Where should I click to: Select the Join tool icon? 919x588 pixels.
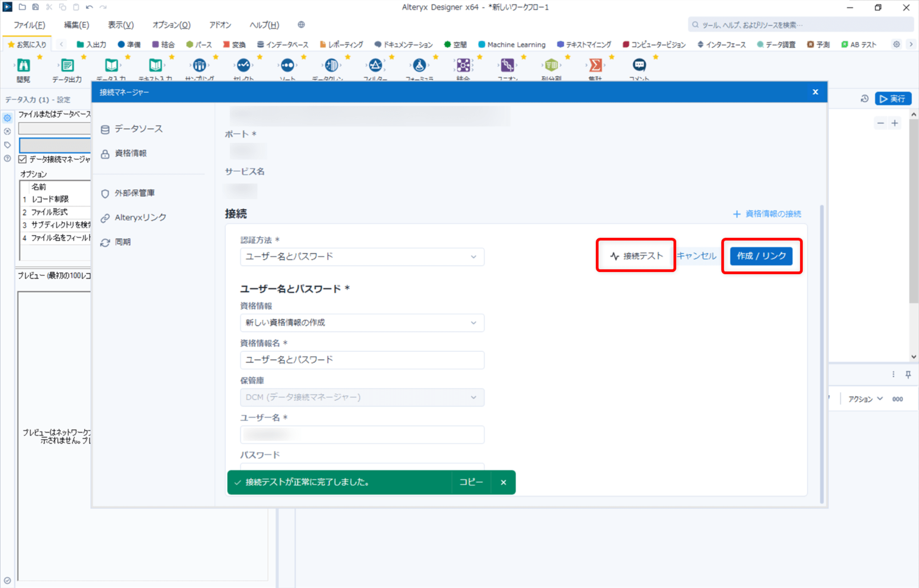coord(463,65)
